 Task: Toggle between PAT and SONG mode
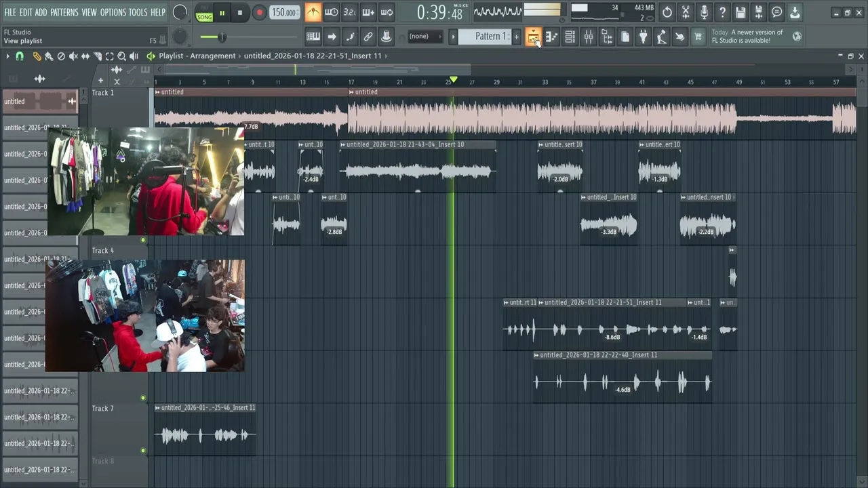click(204, 13)
